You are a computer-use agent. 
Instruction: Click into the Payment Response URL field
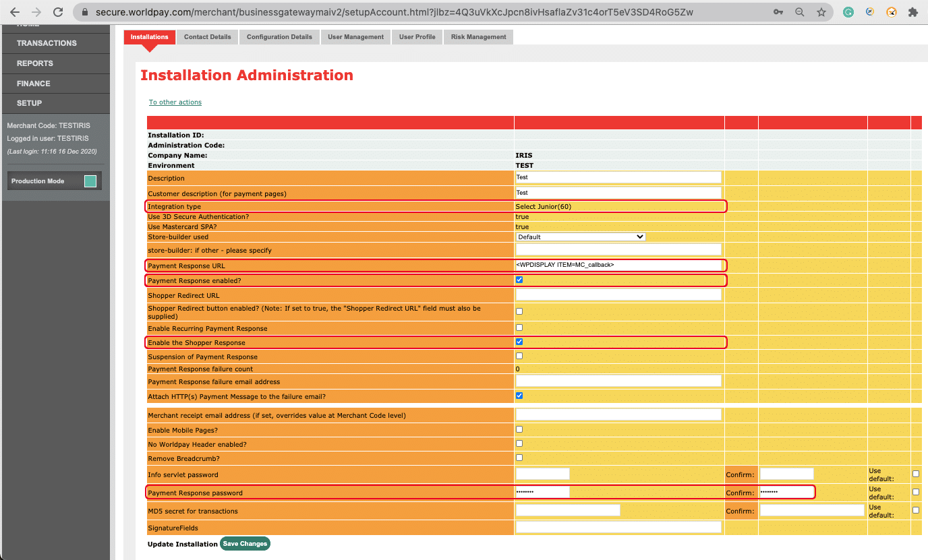618,265
